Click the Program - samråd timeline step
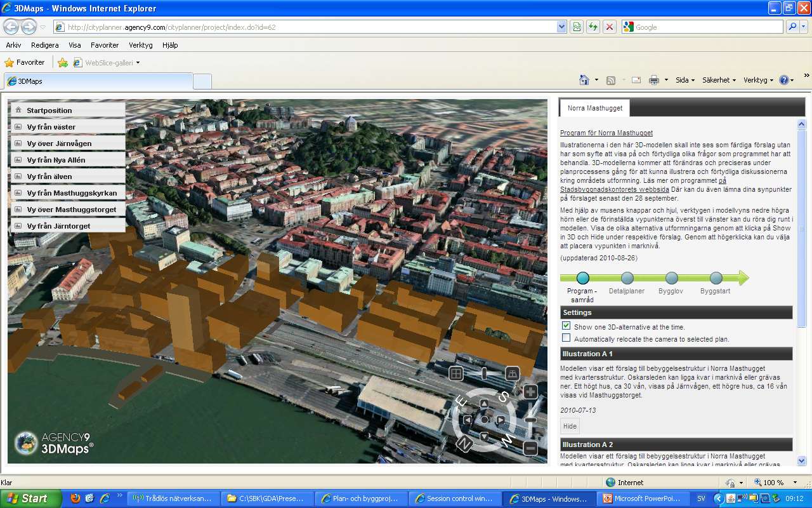The width and height of the screenshot is (812, 508). (582, 277)
